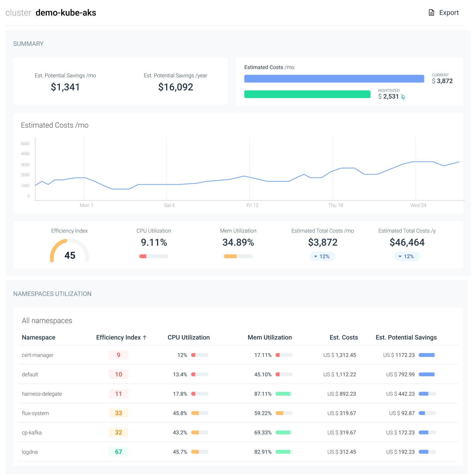Click cert-manager cost US $ 1,312.45
Viewport: 472px width, 476px height.
tap(340, 355)
